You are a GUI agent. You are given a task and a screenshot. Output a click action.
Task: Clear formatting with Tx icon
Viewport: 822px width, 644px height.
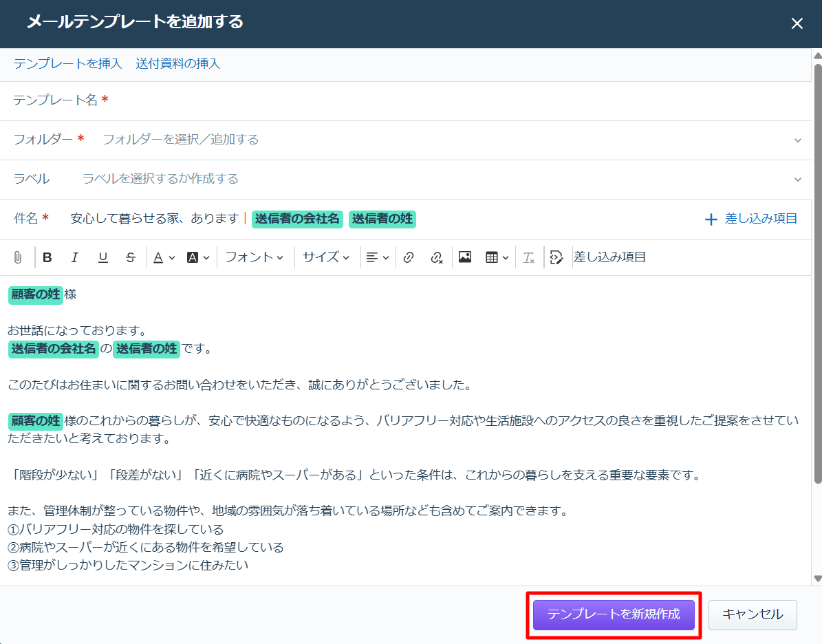pyautogui.click(x=528, y=257)
